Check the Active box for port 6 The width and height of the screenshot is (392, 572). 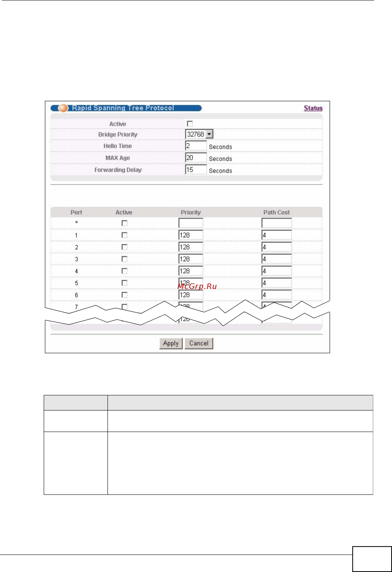pyautogui.click(x=124, y=295)
